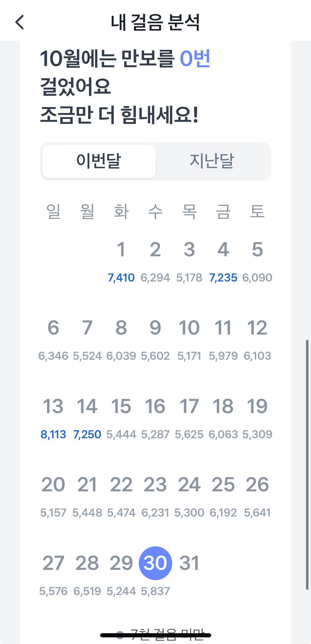Screen dimensions: 311x644
Task: Tap the 내 걸음 분석 page title
Action: (x=155, y=22)
